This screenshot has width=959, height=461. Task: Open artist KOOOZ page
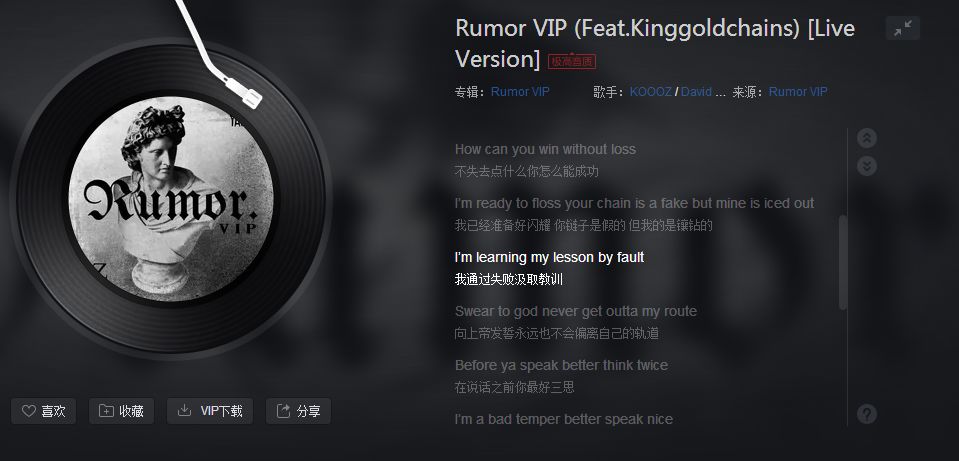pos(651,92)
